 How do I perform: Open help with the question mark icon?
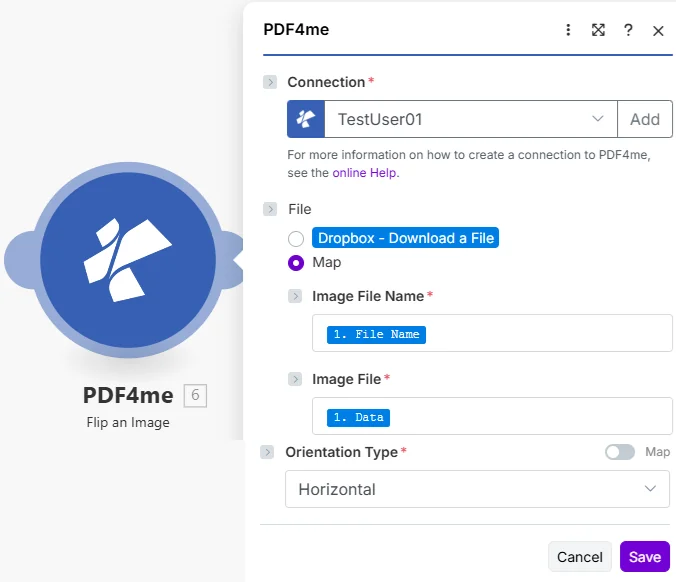point(628,30)
